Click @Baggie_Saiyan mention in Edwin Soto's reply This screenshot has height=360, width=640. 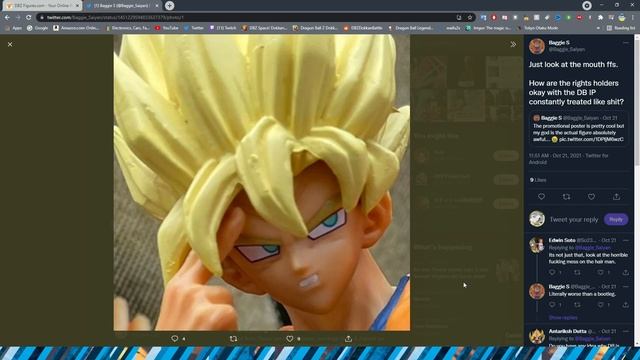coord(593,248)
